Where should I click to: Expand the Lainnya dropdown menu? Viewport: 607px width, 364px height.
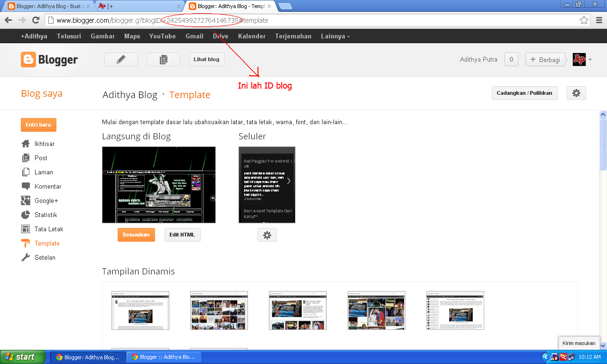pos(335,36)
